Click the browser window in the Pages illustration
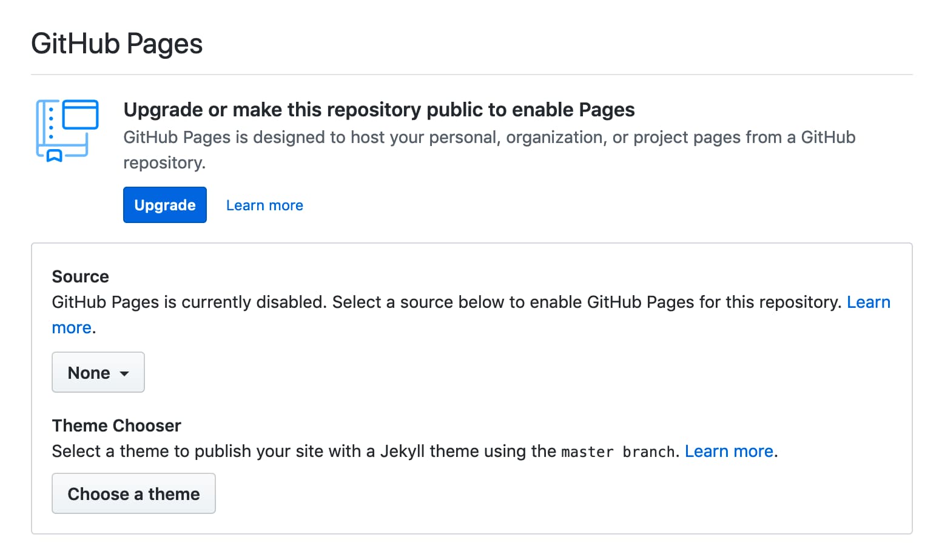This screenshot has height=560, width=939. (80, 115)
